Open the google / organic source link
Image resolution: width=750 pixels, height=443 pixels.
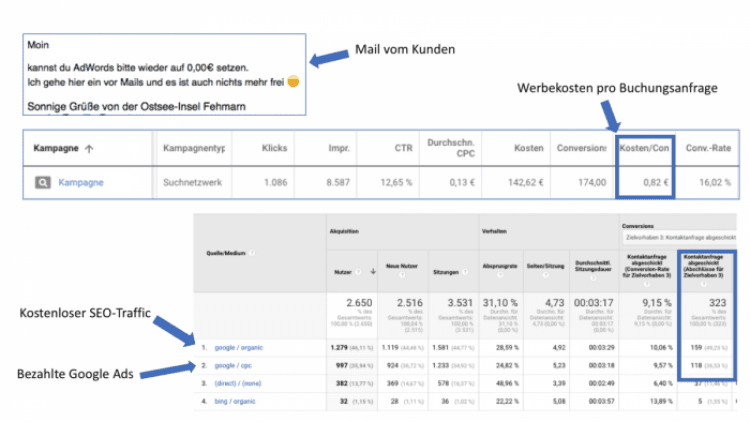[x=239, y=348]
